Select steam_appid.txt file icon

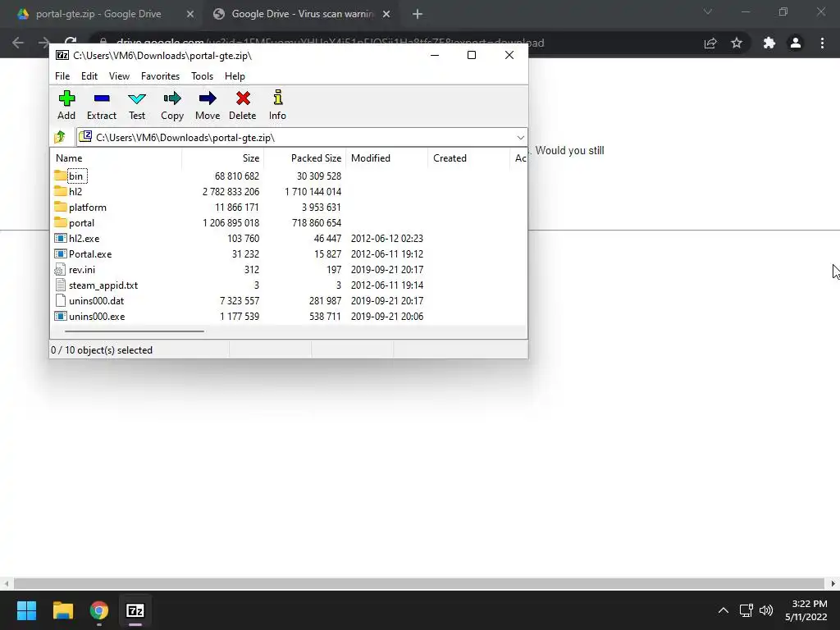pyautogui.click(x=61, y=285)
